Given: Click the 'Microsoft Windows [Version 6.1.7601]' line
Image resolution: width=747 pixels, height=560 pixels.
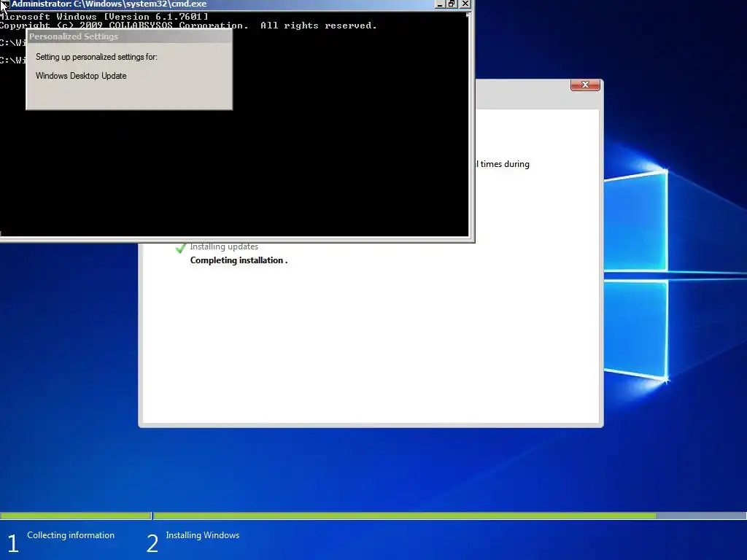Looking at the screenshot, I should tap(104, 17).
